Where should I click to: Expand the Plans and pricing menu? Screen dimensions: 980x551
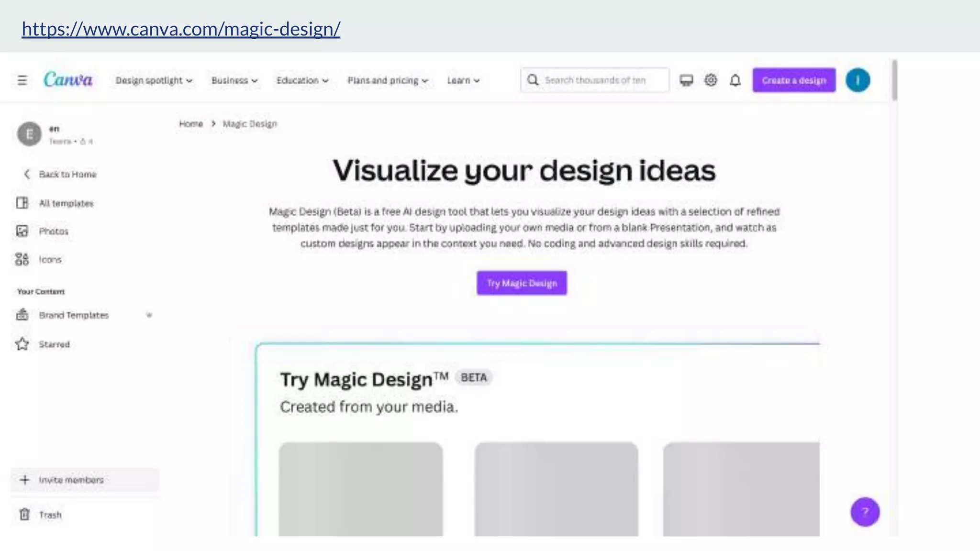click(x=388, y=80)
